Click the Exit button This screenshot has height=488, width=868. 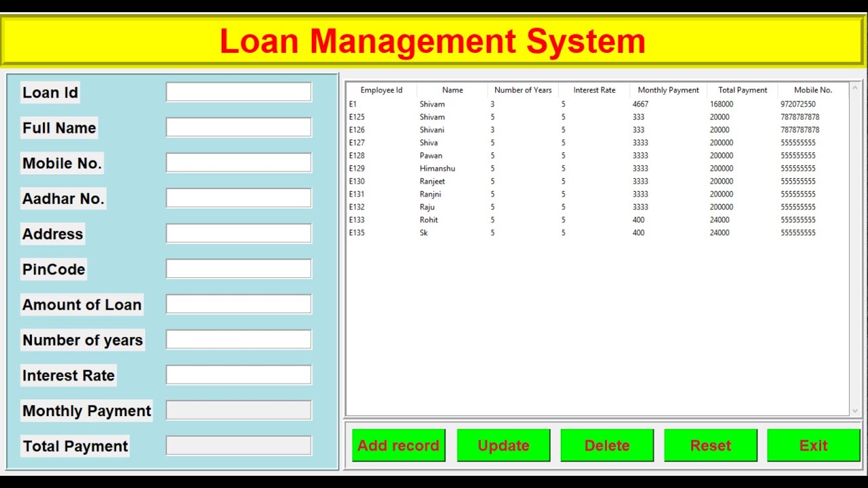tap(814, 445)
